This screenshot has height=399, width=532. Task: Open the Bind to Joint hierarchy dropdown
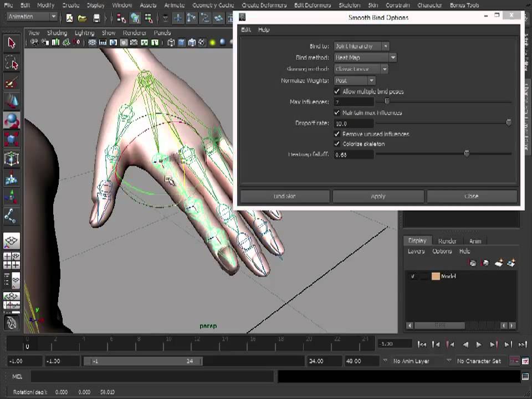[x=362, y=46]
